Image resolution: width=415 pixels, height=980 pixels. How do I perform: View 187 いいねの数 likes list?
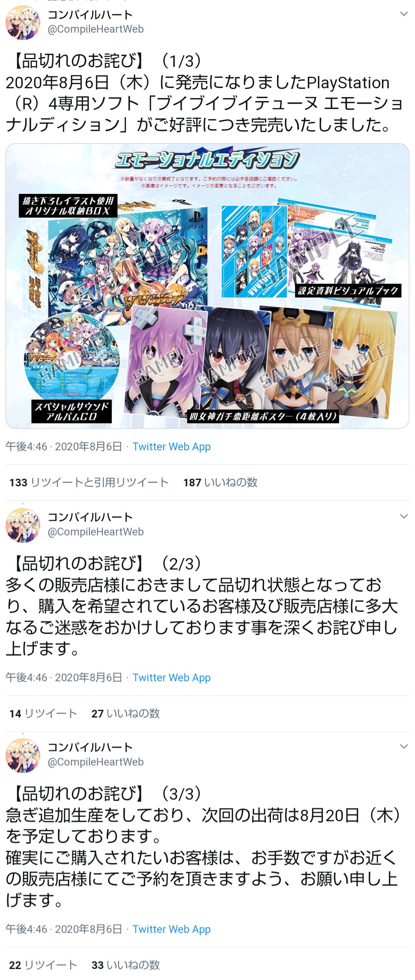point(220,483)
